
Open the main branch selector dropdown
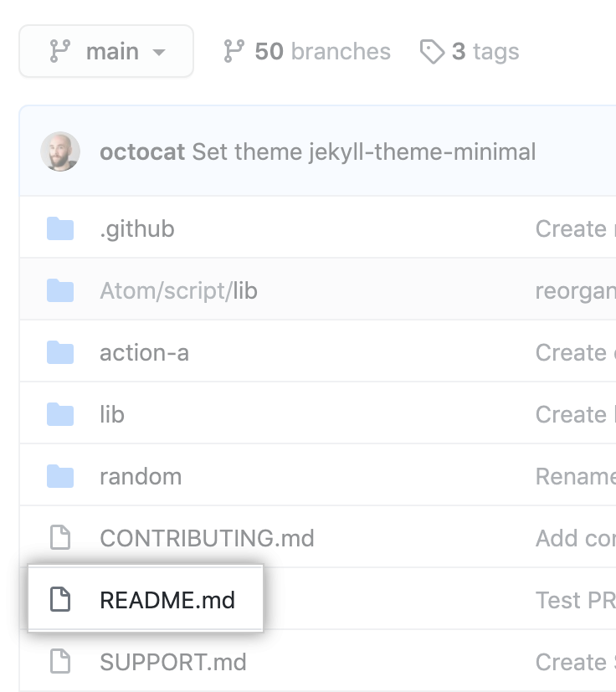(106, 51)
